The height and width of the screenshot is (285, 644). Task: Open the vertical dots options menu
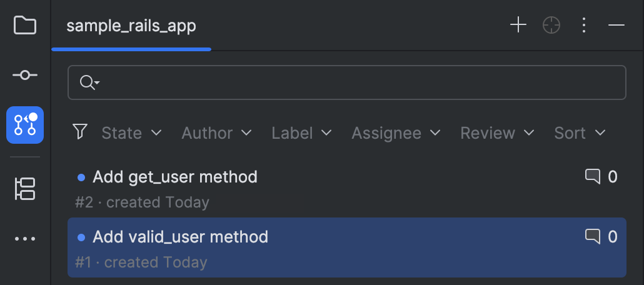(x=584, y=26)
